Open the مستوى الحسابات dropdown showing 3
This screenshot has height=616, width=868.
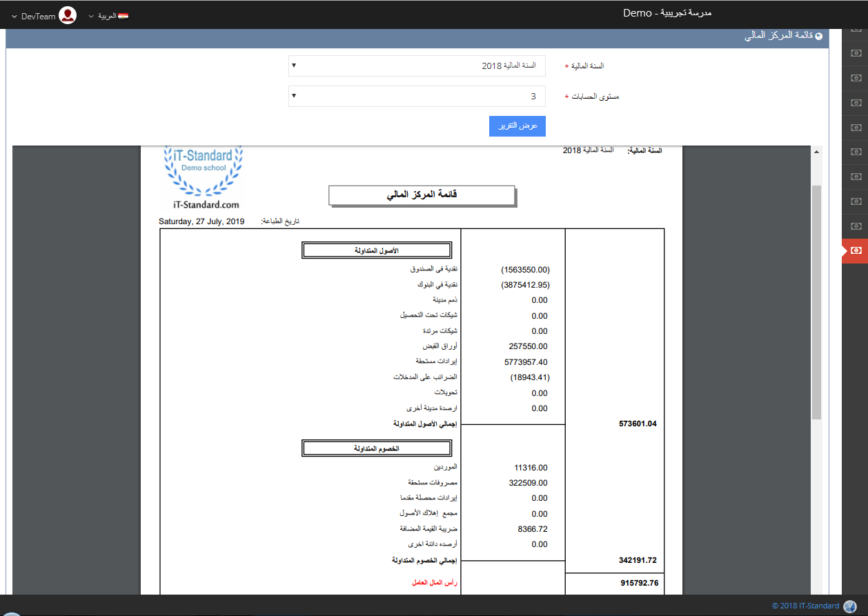tap(417, 97)
